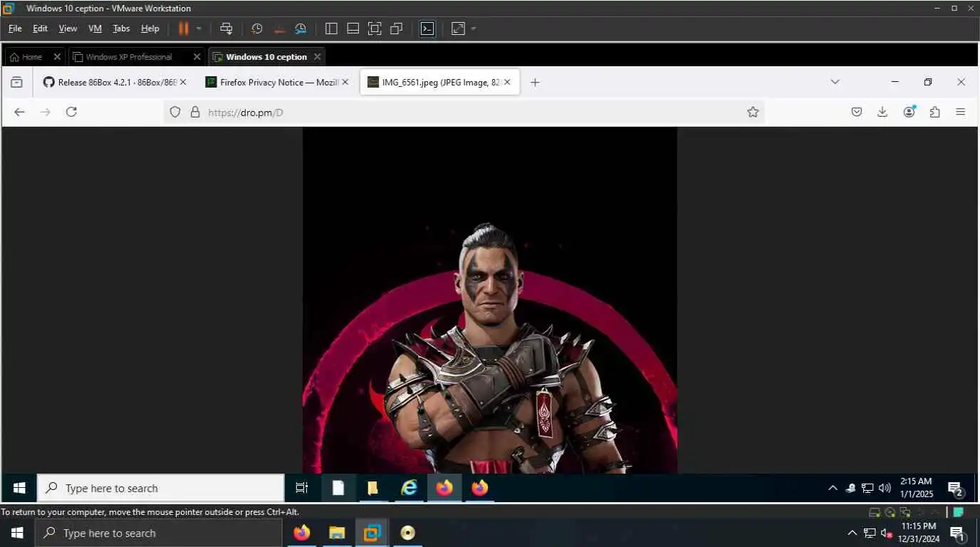Click the guest volume speaker icon

pos(885,488)
